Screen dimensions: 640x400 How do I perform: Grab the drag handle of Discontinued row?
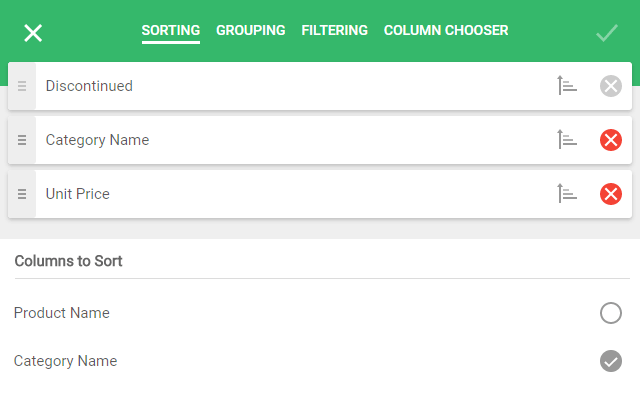(22, 86)
